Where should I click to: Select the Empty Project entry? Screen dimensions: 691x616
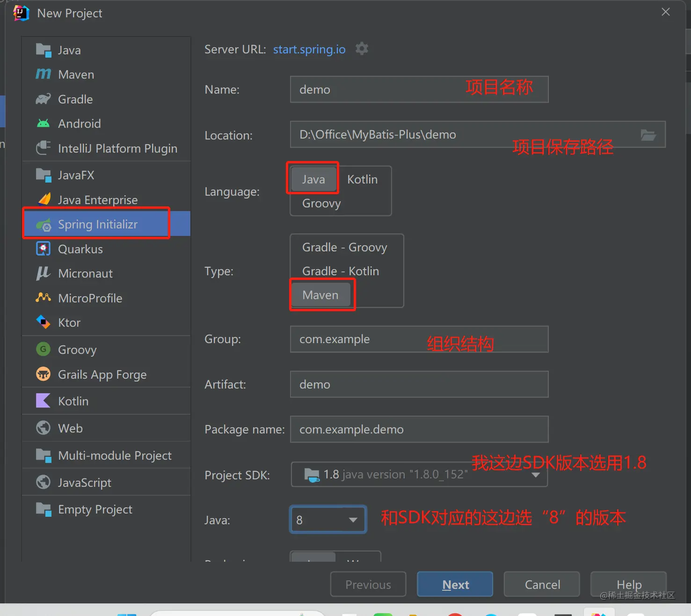pyautogui.click(x=106, y=509)
